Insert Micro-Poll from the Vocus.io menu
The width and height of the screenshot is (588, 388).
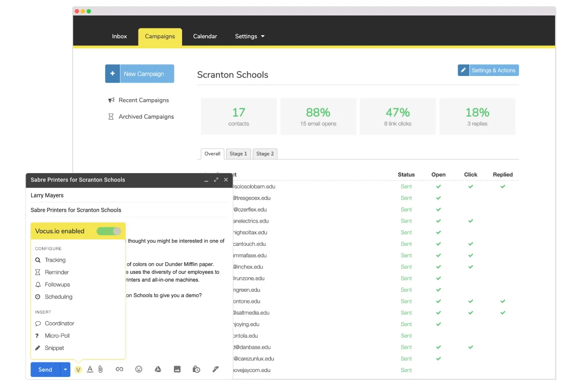[x=57, y=336]
